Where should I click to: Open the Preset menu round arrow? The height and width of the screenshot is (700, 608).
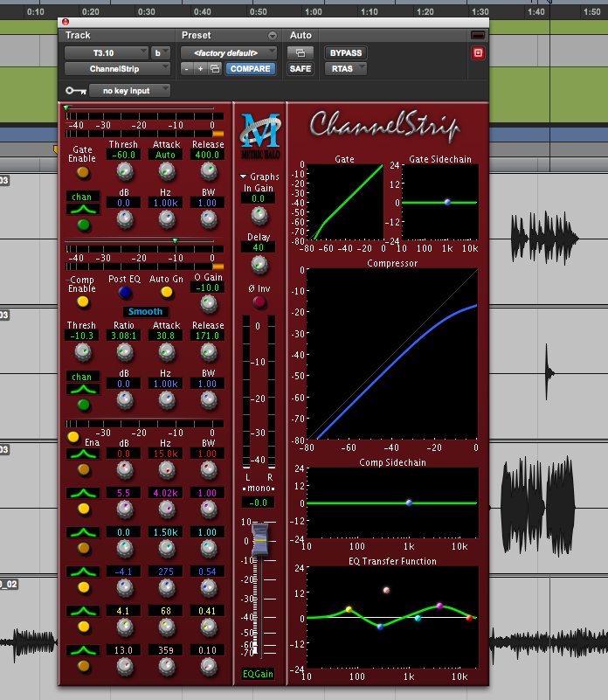[273, 36]
